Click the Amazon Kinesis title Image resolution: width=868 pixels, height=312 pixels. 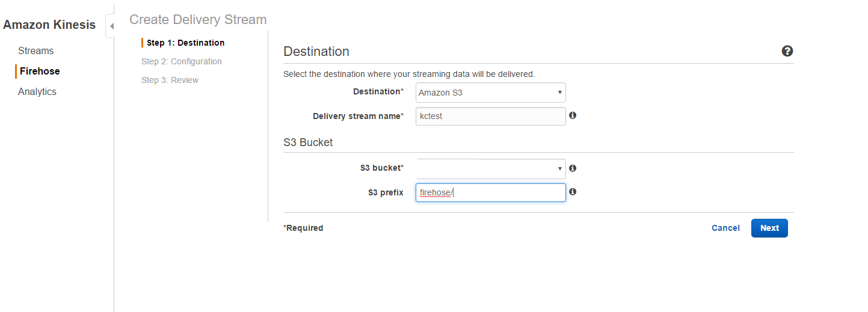tap(49, 25)
